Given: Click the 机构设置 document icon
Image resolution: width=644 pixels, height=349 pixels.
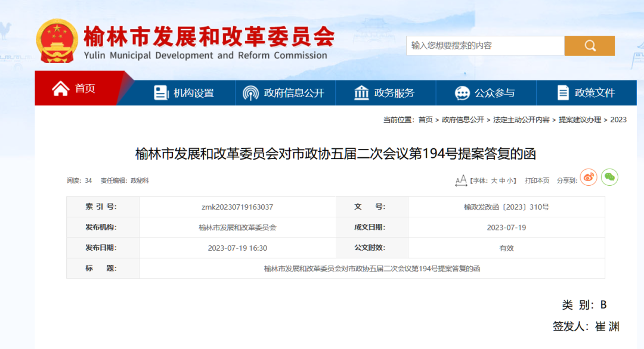Looking at the screenshot, I should 160,93.
